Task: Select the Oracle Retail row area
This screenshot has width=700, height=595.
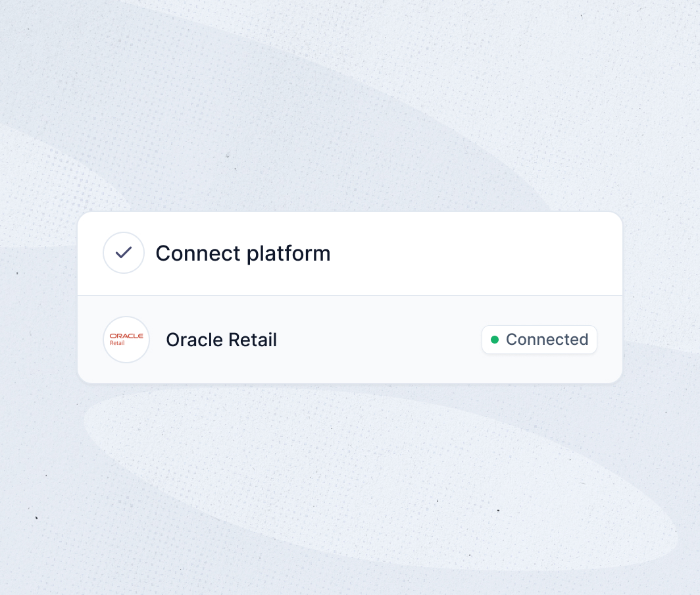Action: (350, 340)
